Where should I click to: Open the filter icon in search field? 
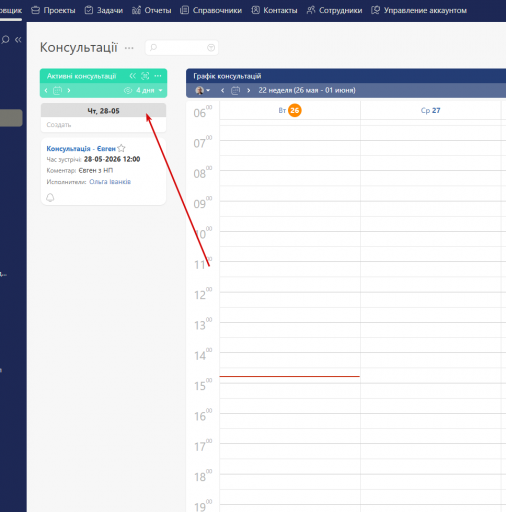[211, 48]
